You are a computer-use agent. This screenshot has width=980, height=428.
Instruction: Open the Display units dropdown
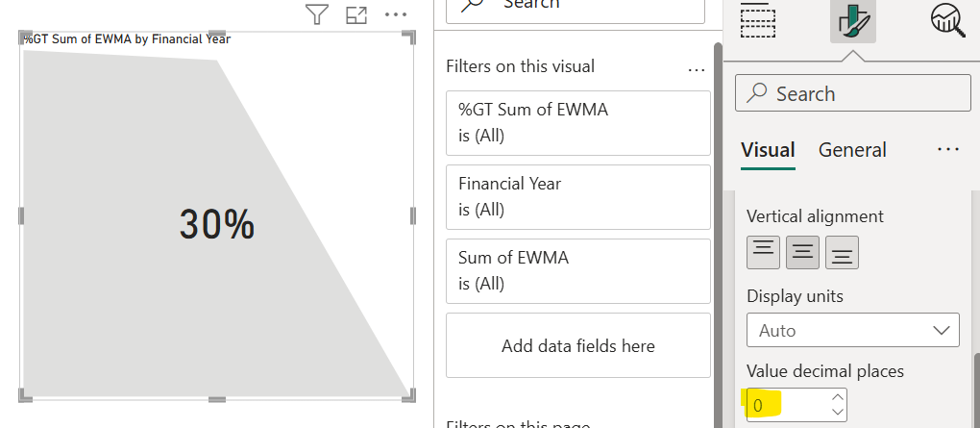click(853, 330)
